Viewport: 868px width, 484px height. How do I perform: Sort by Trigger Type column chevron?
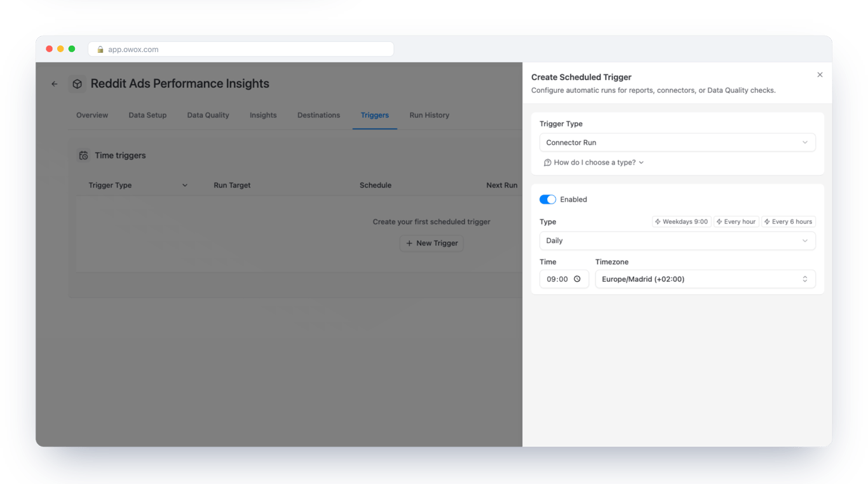(185, 186)
